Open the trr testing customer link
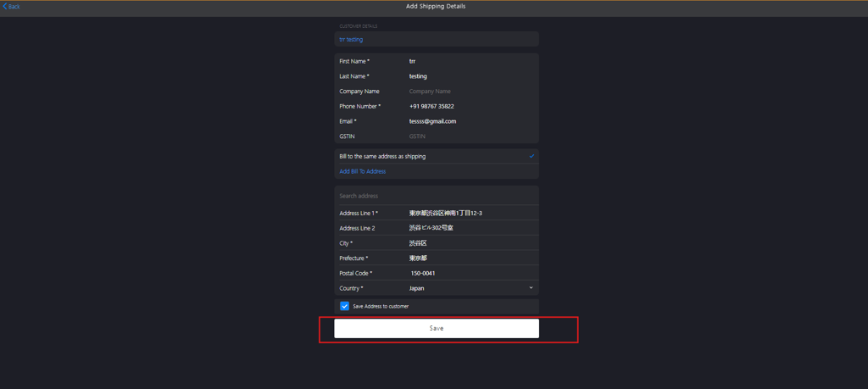This screenshot has height=389, width=868. click(351, 40)
